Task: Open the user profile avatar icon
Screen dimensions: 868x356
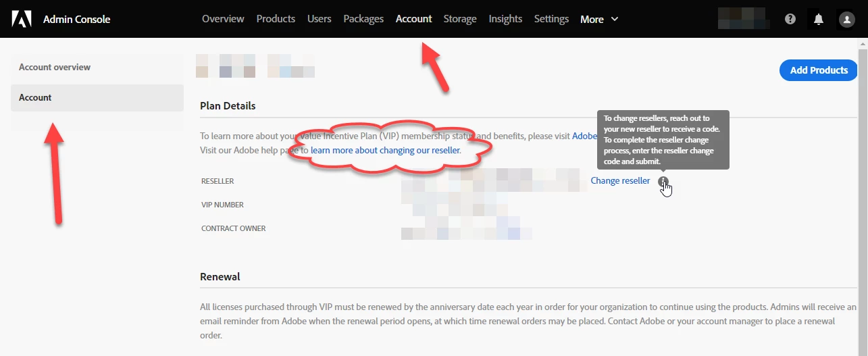Action: pos(846,19)
